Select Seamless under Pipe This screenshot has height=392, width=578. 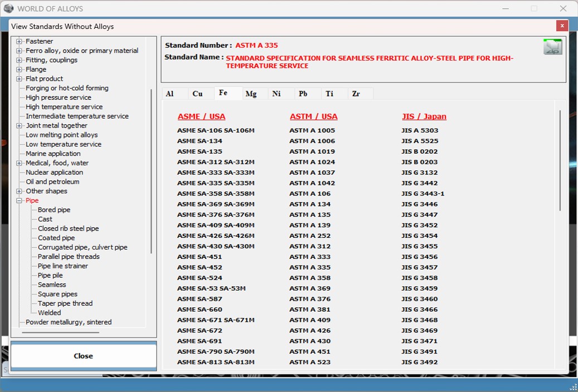coord(52,285)
